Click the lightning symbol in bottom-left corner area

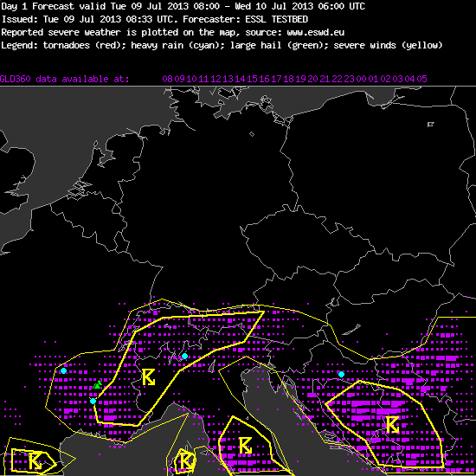(35, 460)
